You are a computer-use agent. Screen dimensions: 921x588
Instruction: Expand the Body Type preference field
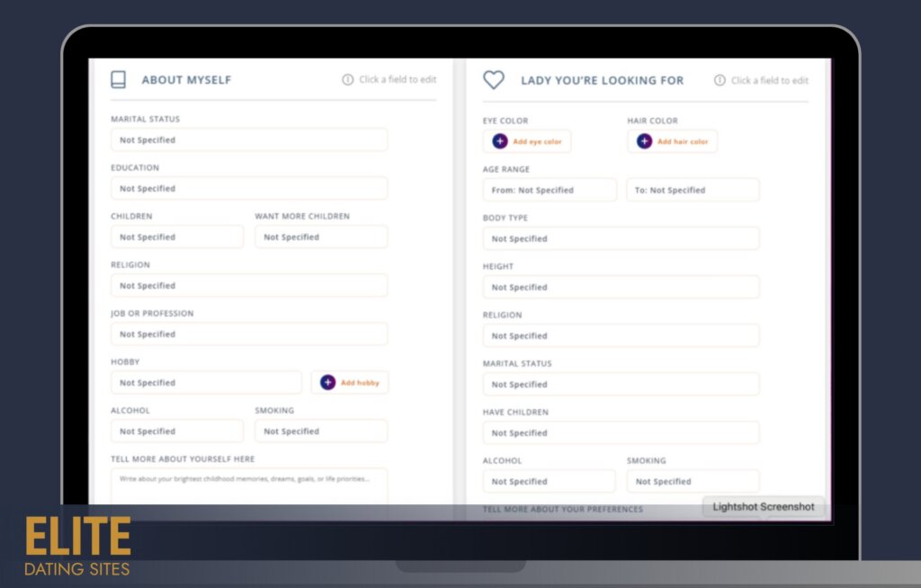621,239
